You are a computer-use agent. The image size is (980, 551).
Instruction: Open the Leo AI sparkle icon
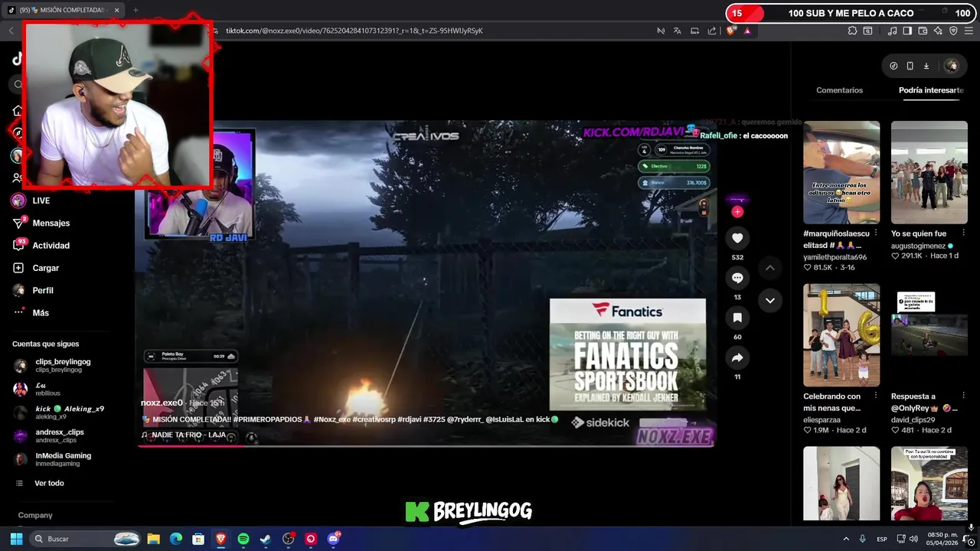[938, 31]
